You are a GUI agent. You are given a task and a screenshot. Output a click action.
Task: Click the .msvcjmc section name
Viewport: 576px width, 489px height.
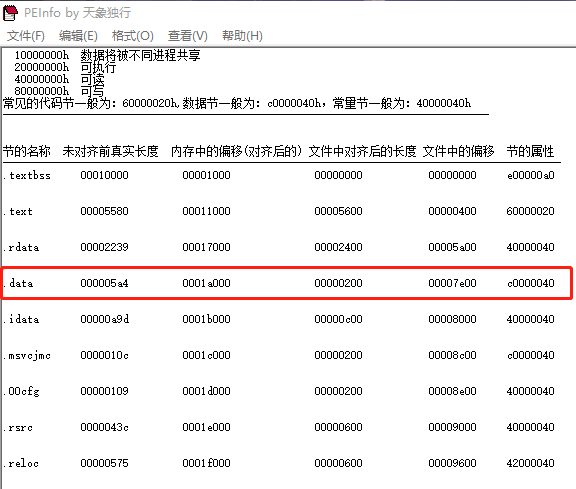26,355
